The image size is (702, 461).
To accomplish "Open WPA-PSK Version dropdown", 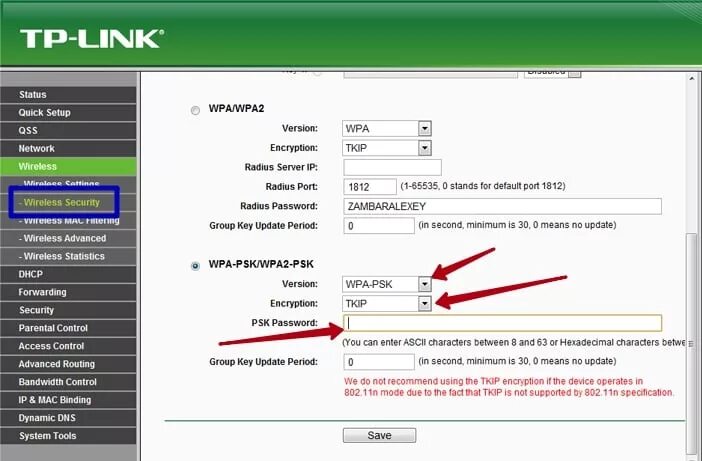I will pos(387,284).
